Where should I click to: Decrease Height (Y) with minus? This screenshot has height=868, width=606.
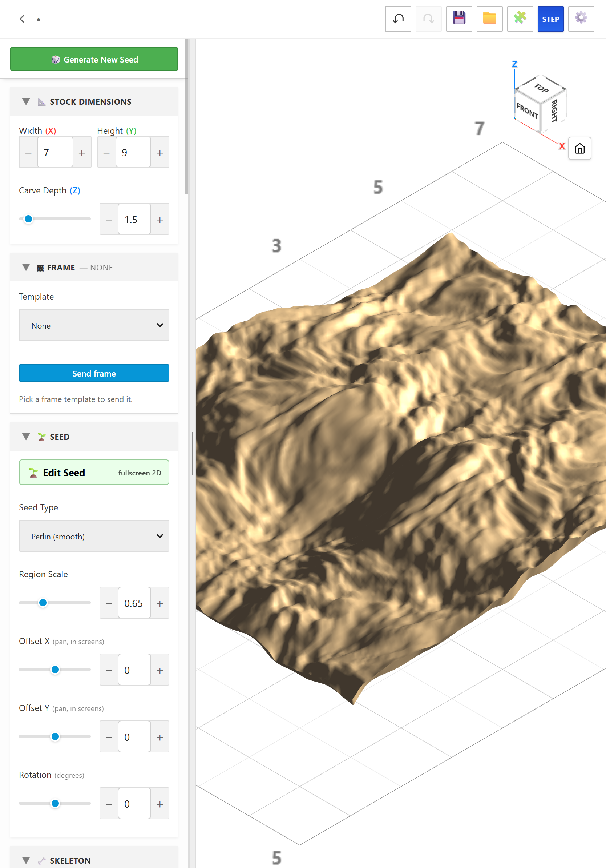(x=106, y=153)
